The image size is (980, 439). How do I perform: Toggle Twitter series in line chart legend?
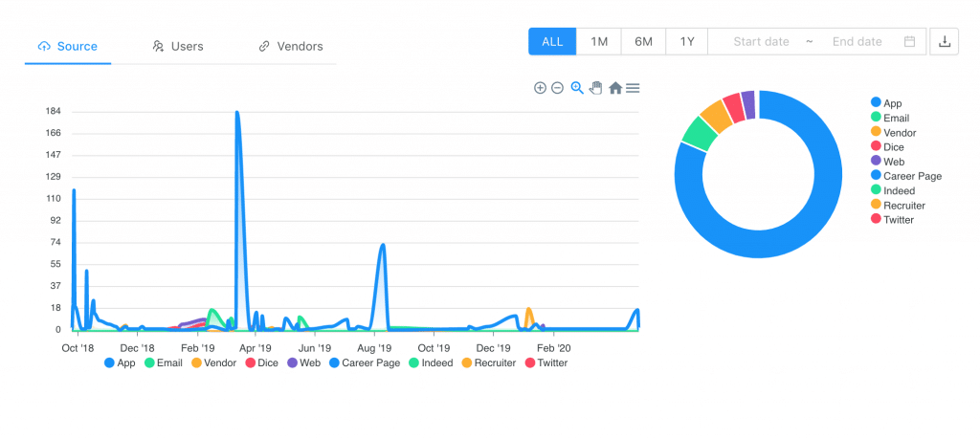[x=546, y=362]
